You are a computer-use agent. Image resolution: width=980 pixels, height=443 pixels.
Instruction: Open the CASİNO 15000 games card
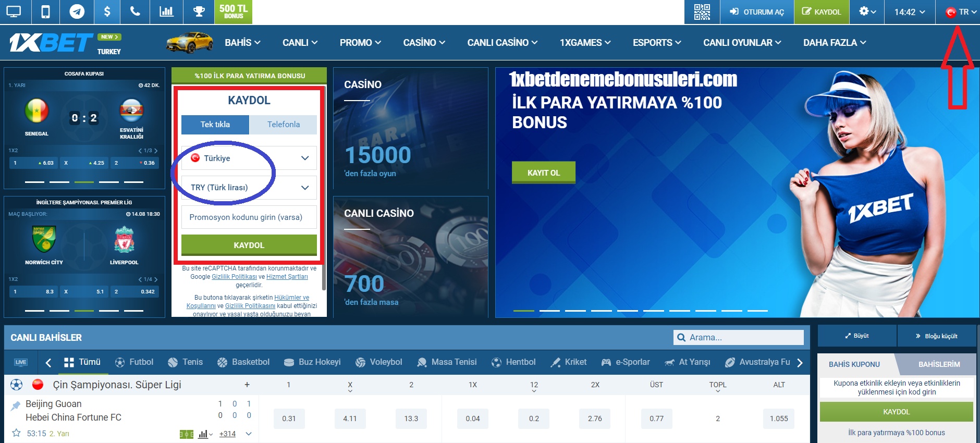(x=411, y=128)
